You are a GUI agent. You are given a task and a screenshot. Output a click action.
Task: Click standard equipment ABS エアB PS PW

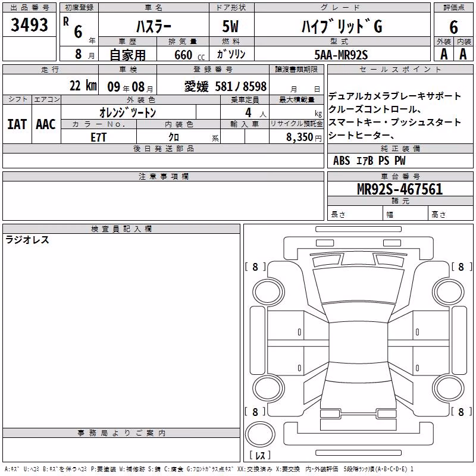coord(369,161)
